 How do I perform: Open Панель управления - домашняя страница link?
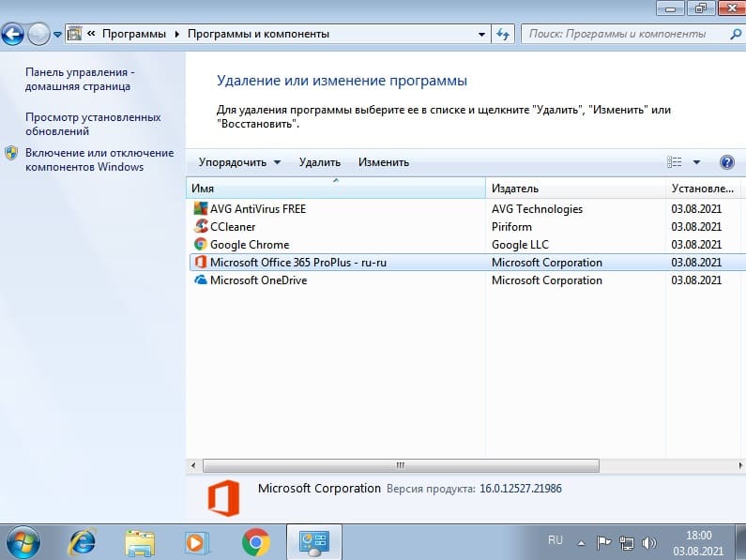pyautogui.click(x=80, y=79)
